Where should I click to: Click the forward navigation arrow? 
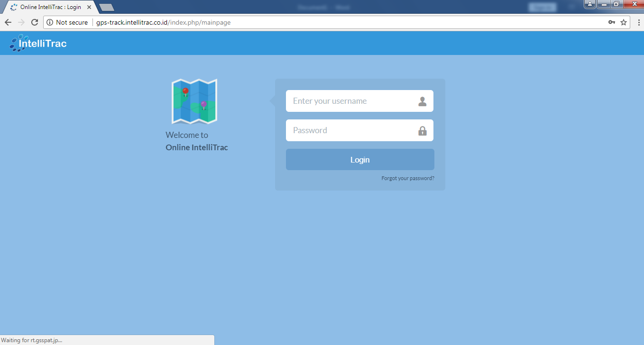(21, 22)
